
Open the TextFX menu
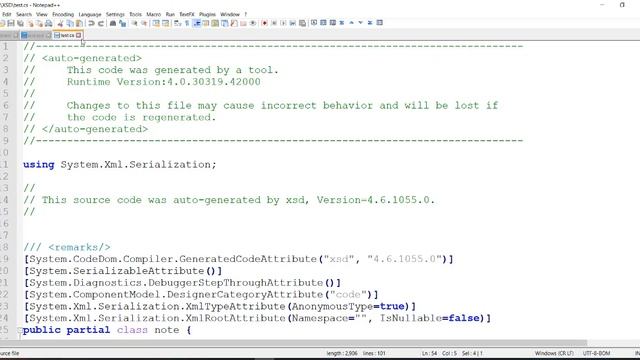point(187,14)
